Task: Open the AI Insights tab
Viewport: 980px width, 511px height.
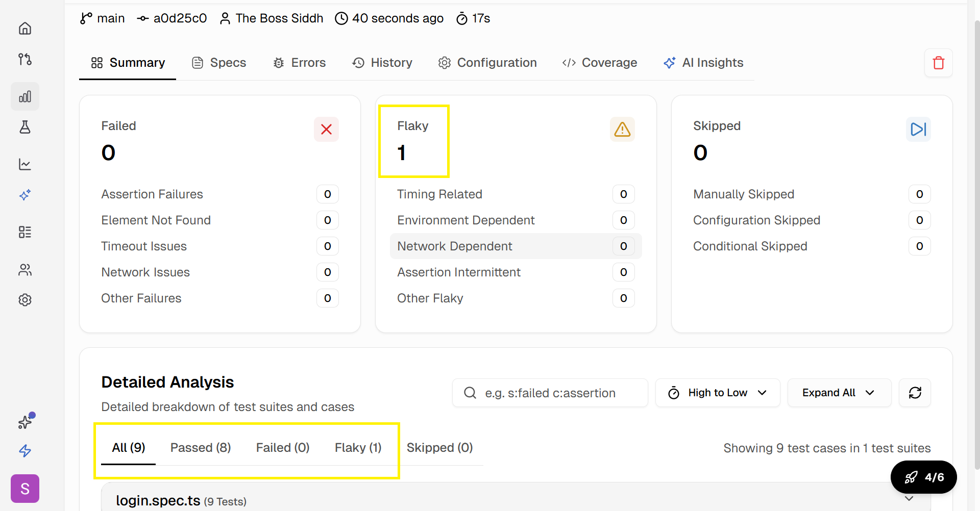Action: [703, 63]
